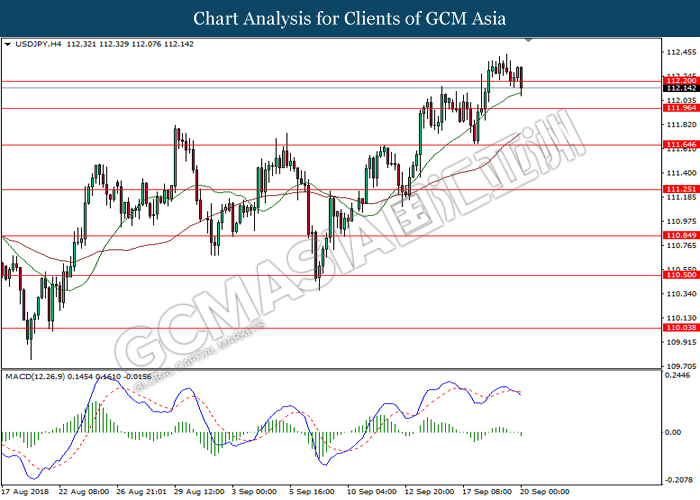The image size is (700, 500).
Task: Select the current price label 112.142
Action: tap(680, 88)
